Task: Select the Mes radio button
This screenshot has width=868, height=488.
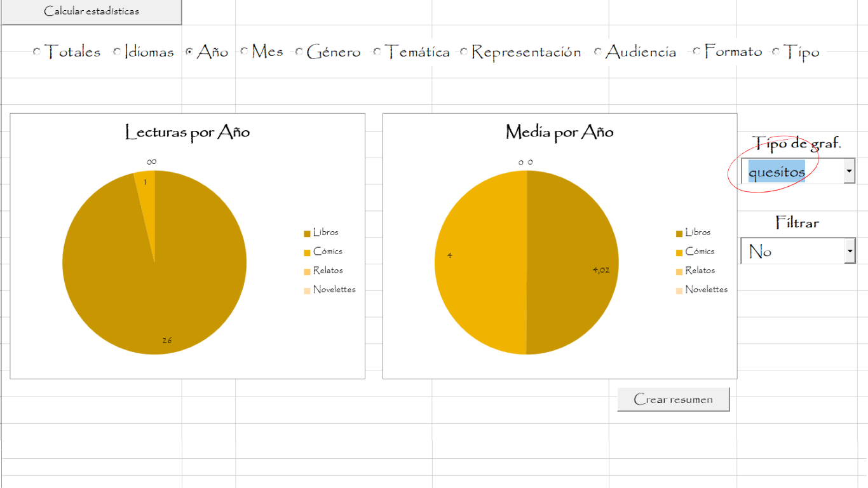Action: pos(244,52)
